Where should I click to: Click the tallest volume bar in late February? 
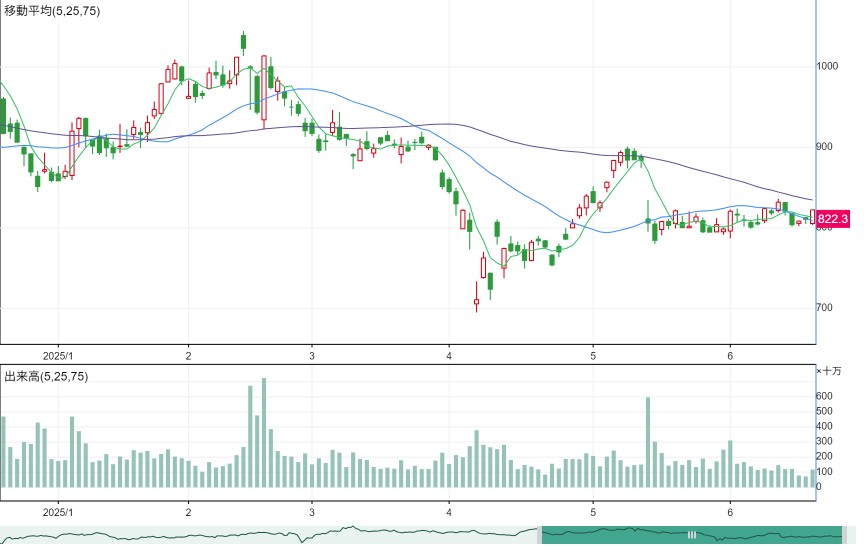pos(264,432)
